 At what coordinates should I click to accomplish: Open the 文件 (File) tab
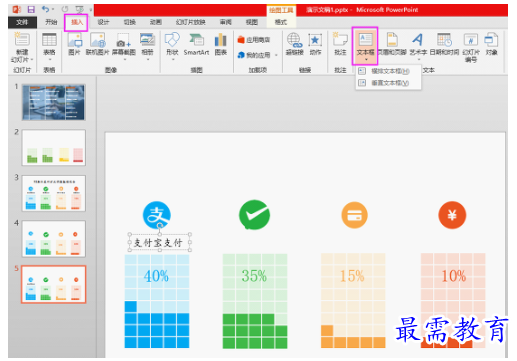click(x=22, y=22)
